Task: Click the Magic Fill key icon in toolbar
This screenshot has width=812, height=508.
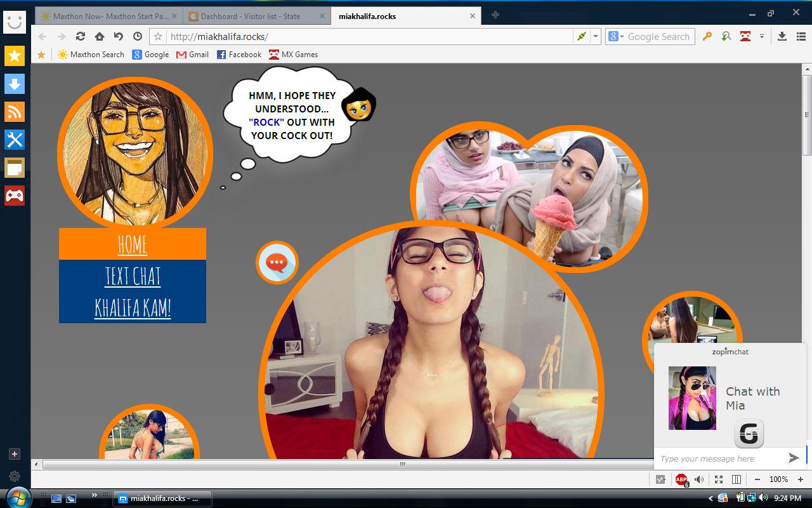Action: (707, 36)
